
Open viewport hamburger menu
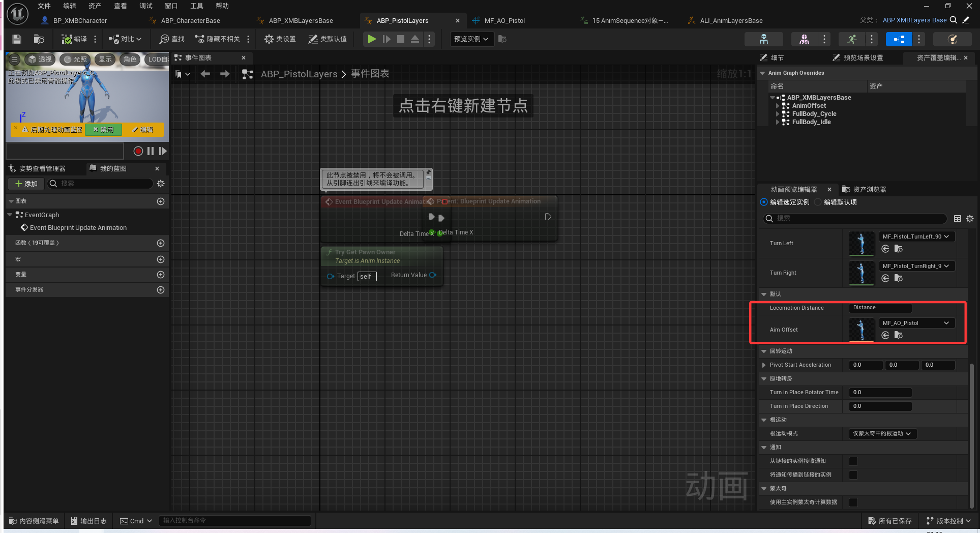pos(14,60)
